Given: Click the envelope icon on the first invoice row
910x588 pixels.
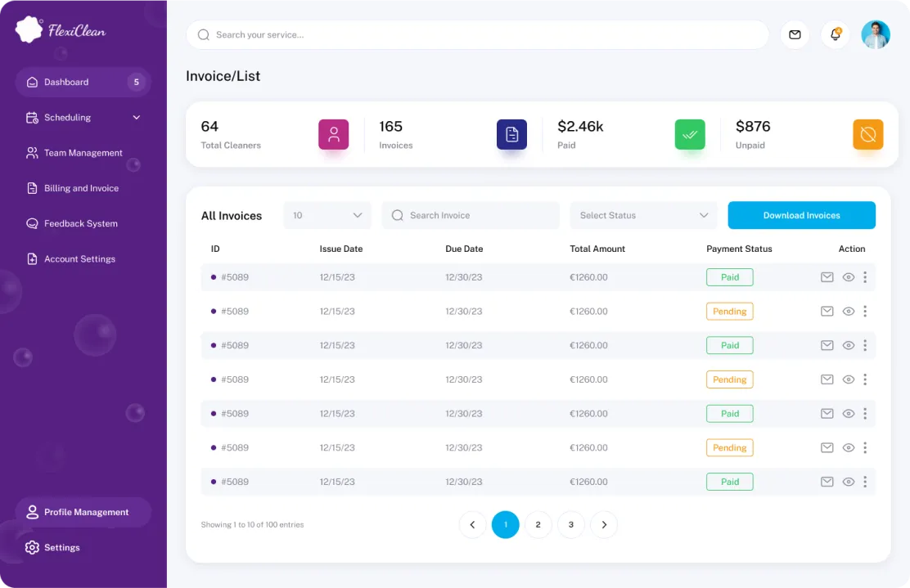Looking at the screenshot, I should (827, 277).
